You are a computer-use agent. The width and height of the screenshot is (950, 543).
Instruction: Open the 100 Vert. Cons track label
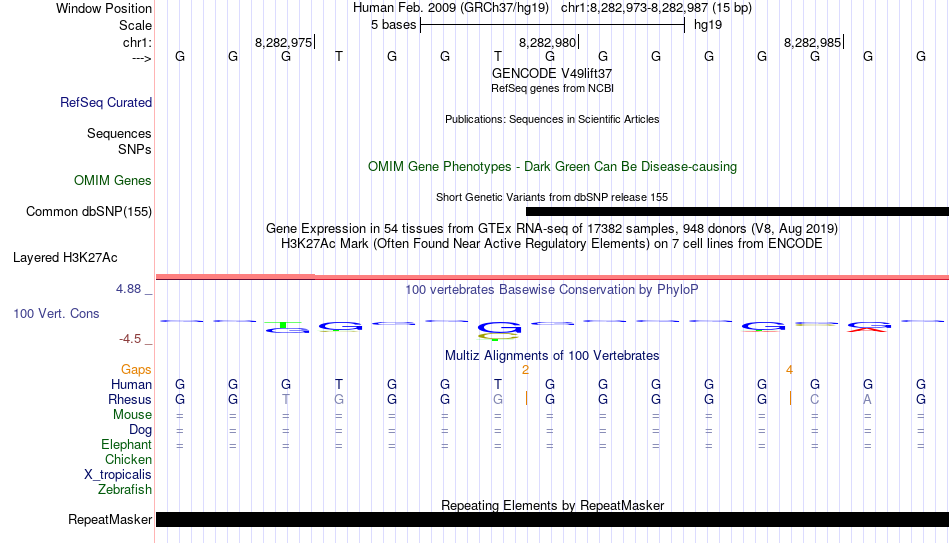tap(56, 314)
